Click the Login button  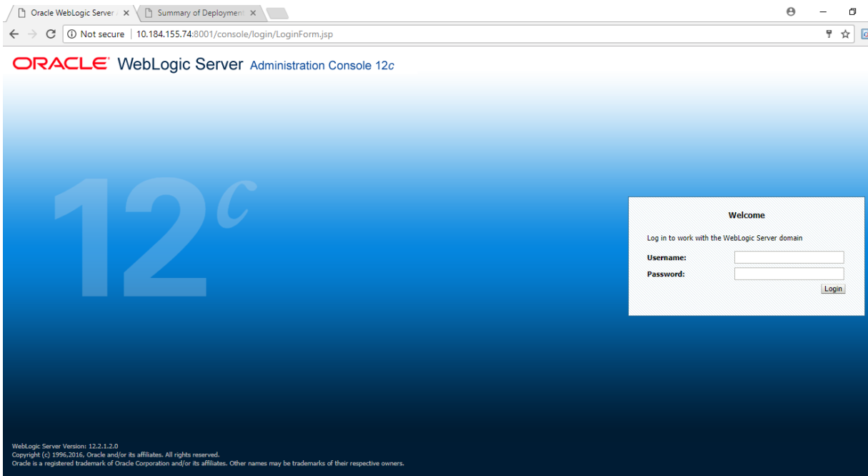point(833,289)
